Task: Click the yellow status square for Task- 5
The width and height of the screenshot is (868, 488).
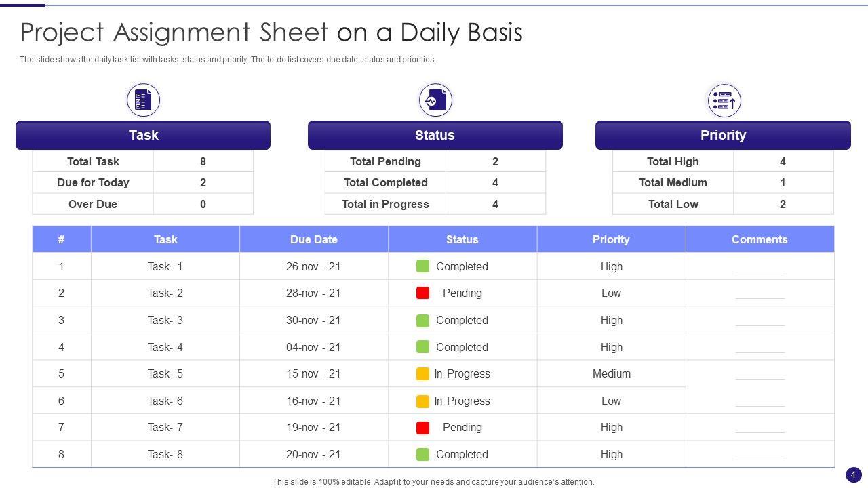Action: [x=422, y=373]
